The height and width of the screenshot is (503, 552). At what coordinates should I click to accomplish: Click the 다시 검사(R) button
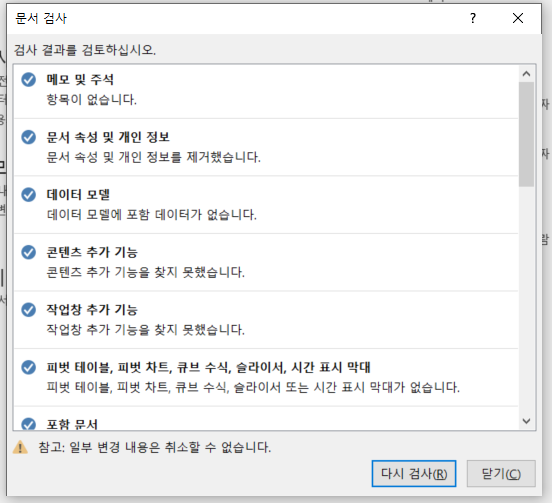(414, 474)
